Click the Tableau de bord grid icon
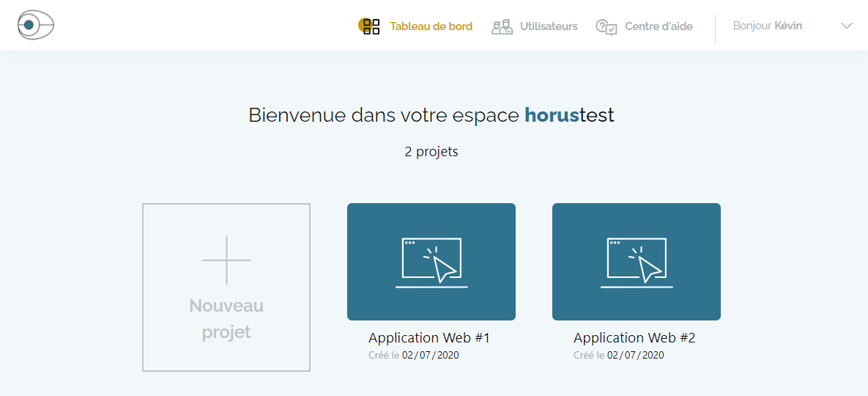868x396 pixels. coord(370,26)
